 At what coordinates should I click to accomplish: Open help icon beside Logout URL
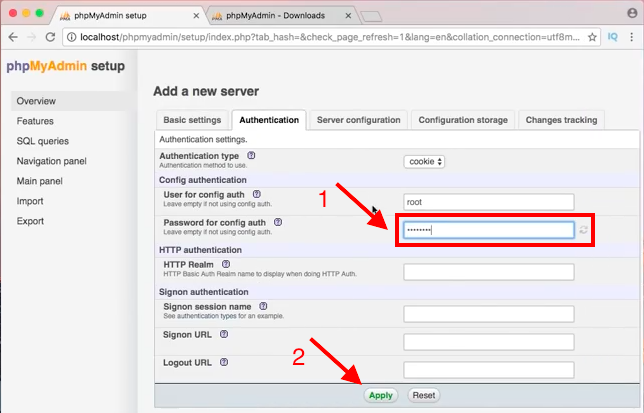click(224, 362)
